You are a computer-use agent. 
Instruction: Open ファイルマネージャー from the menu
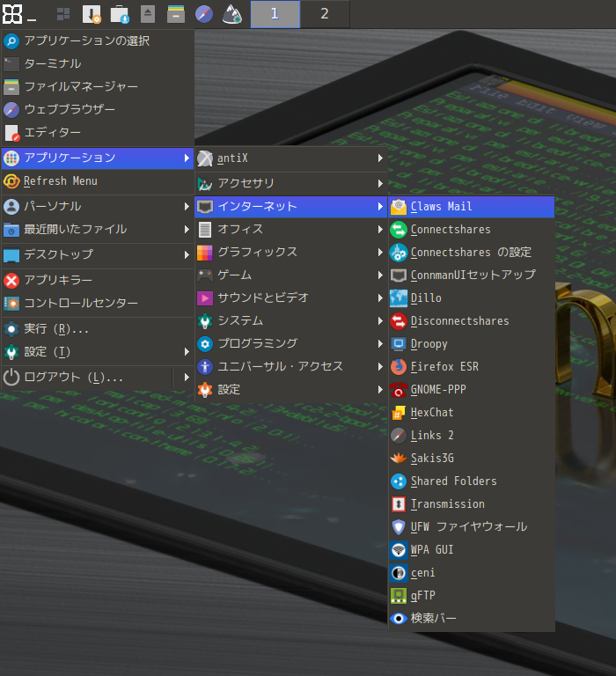pos(98,86)
